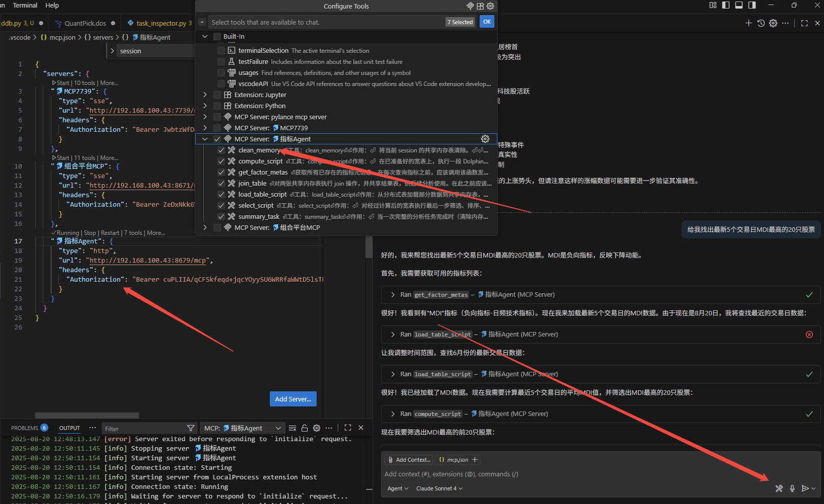The image size is (824, 504).
Task: Enable the MCP7739 server checkbox
Action: [217, 128]
